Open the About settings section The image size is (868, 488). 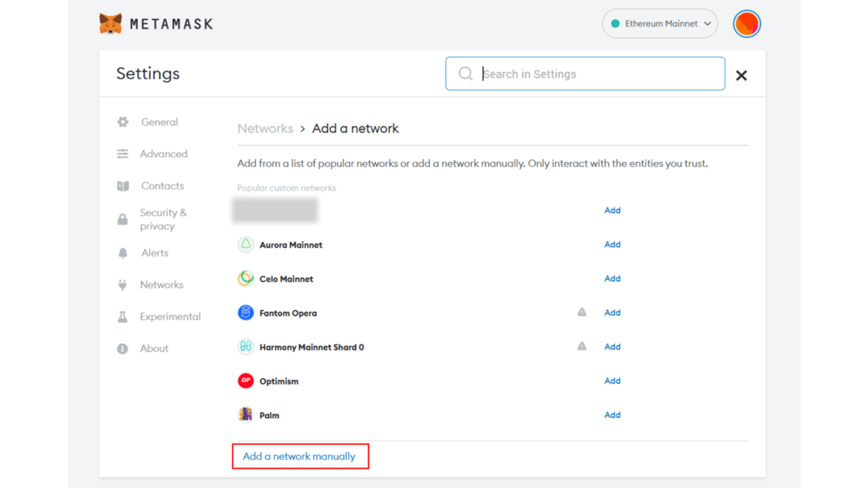[154, 348]
